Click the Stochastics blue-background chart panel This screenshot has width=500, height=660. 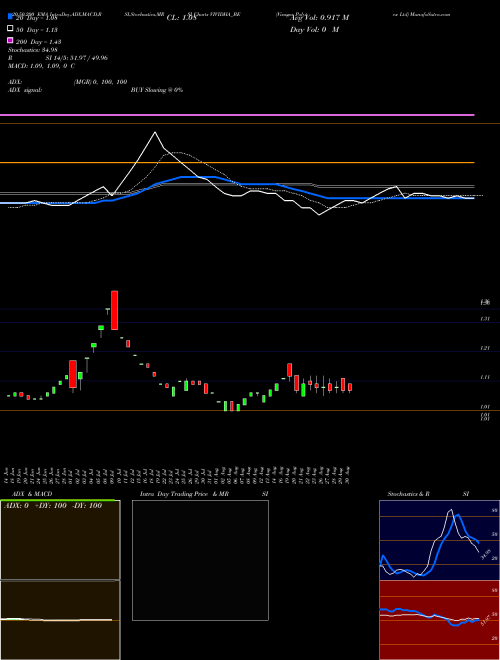pos(439,540)
